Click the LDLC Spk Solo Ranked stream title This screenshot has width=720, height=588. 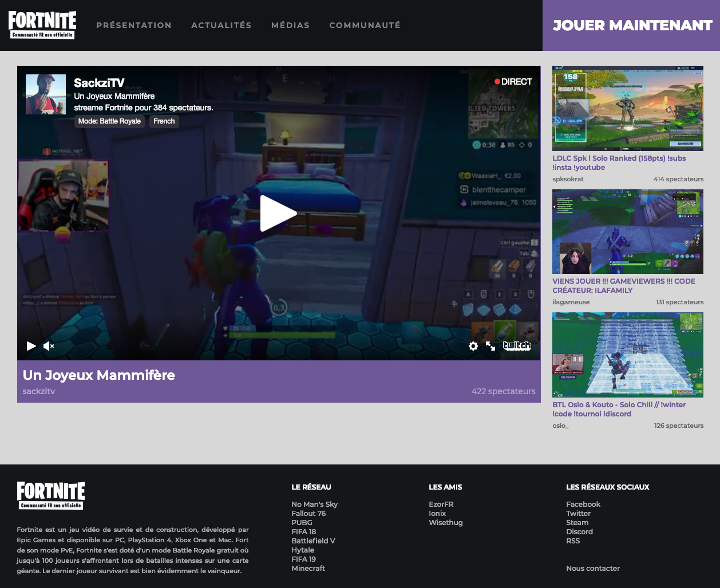(619, 163)
